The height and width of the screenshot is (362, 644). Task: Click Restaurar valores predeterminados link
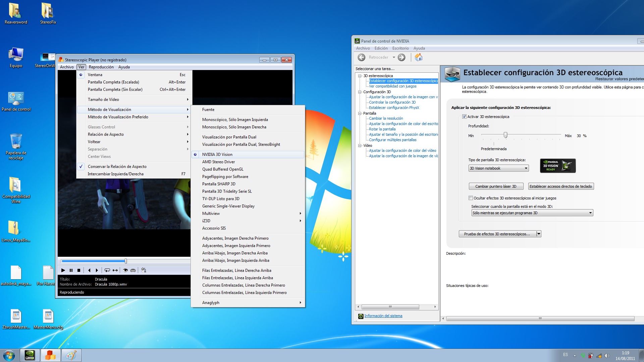pyautogui.click(x=619, y=79)
